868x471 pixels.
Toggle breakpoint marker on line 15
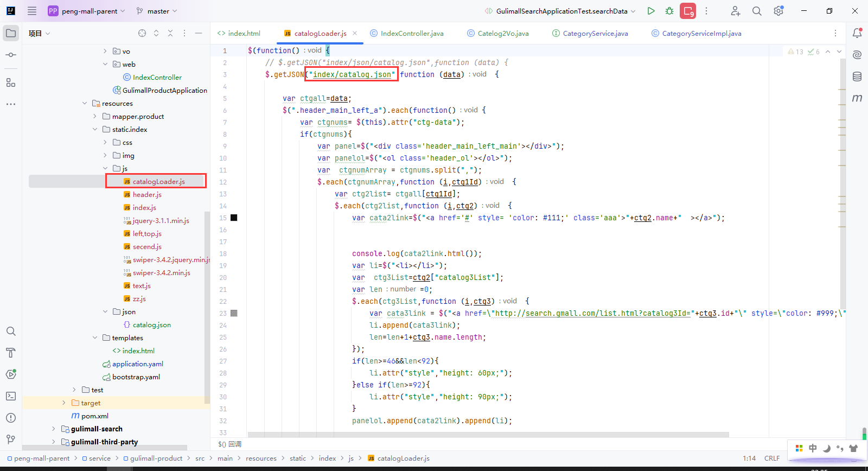[x=234, y=218]
